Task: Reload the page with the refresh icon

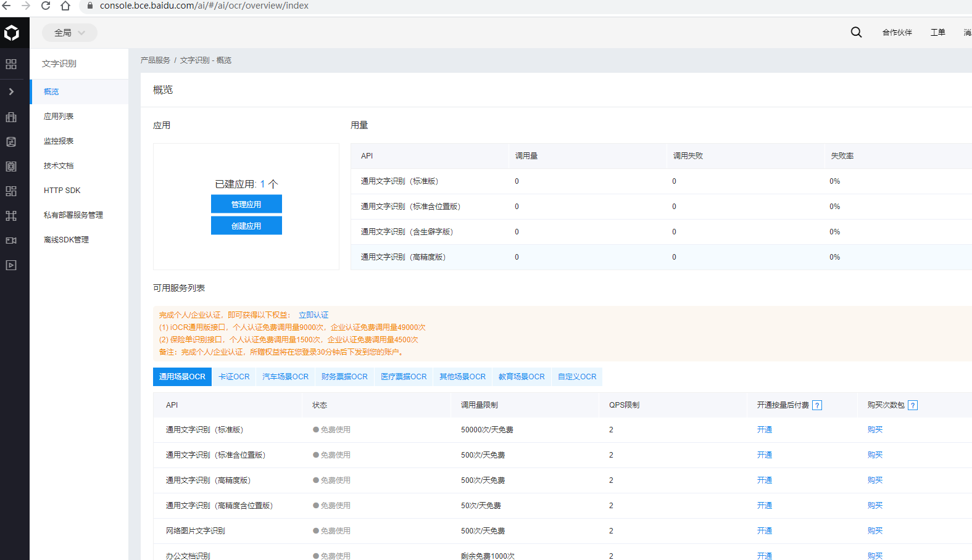Action: (x=46, y=6)
